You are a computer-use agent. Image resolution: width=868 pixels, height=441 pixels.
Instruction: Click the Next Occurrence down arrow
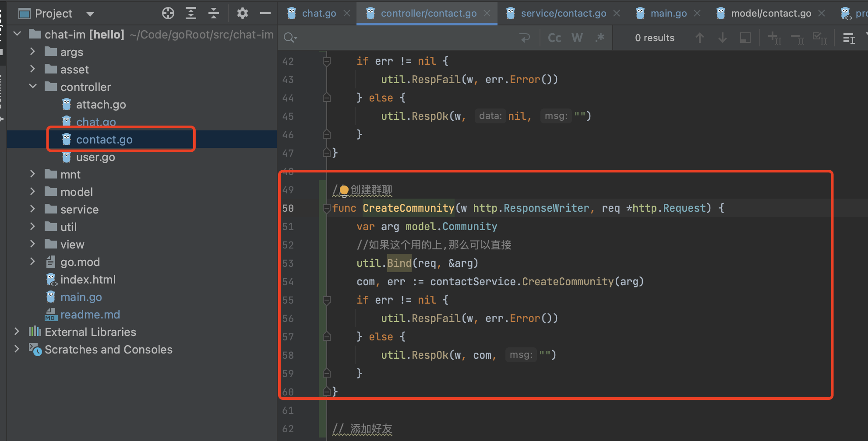[722, 38]
